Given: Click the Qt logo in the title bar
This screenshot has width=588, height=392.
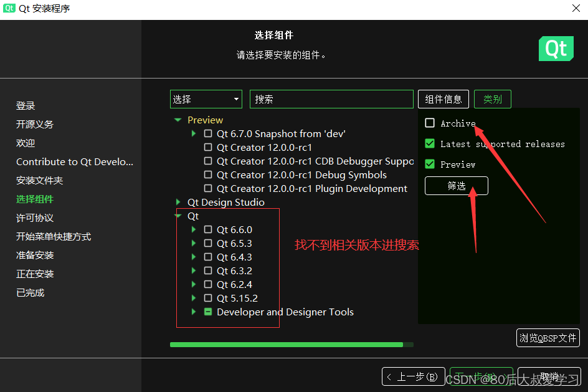Looking at the screenshot, I should click(9, 8).
